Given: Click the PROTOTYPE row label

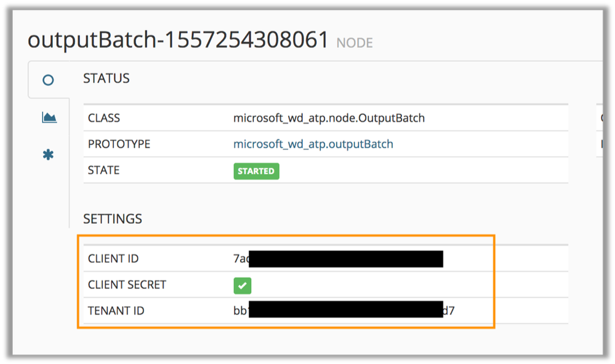Looking at the screenshot, I should (119, 144).
